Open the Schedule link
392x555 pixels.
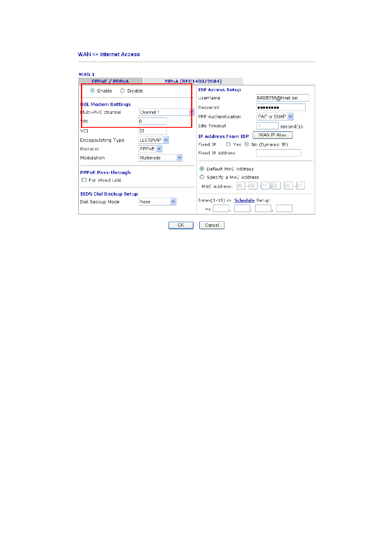pyautogui.click(x=244, y=200)
